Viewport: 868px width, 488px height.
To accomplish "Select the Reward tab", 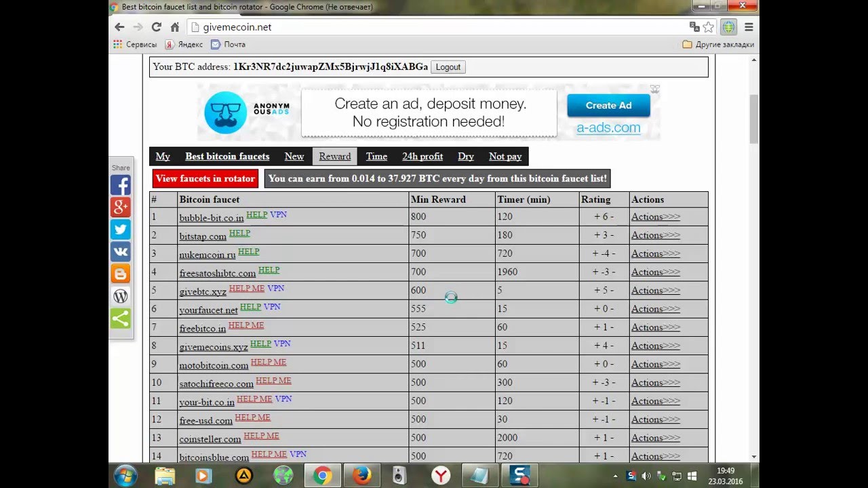I will tap(335, 157).
